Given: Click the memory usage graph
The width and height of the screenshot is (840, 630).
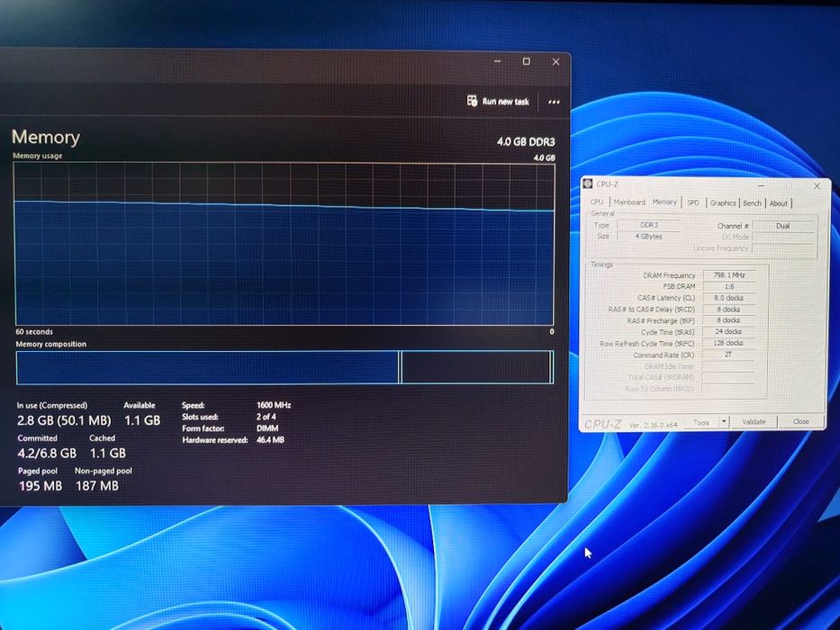Looking at the screenshot, I should tap(284, 244).
